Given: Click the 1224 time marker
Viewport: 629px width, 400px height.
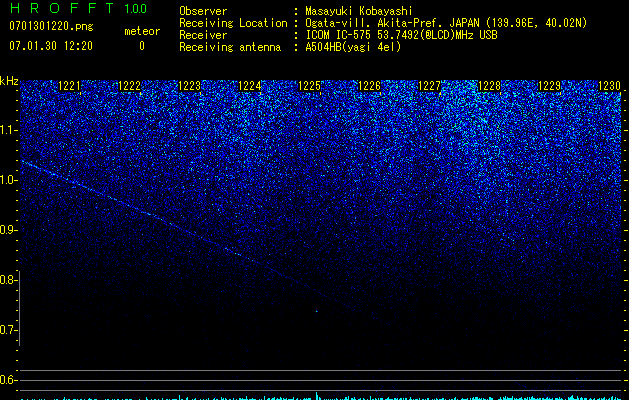Looking at the screenshot, I should point(250,86).
